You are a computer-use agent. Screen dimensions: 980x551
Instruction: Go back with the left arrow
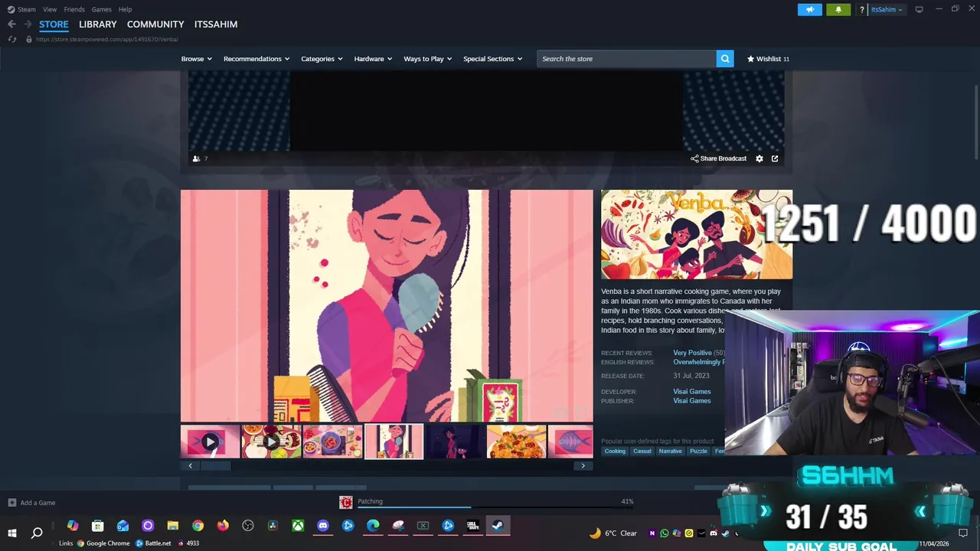point(11,24)
